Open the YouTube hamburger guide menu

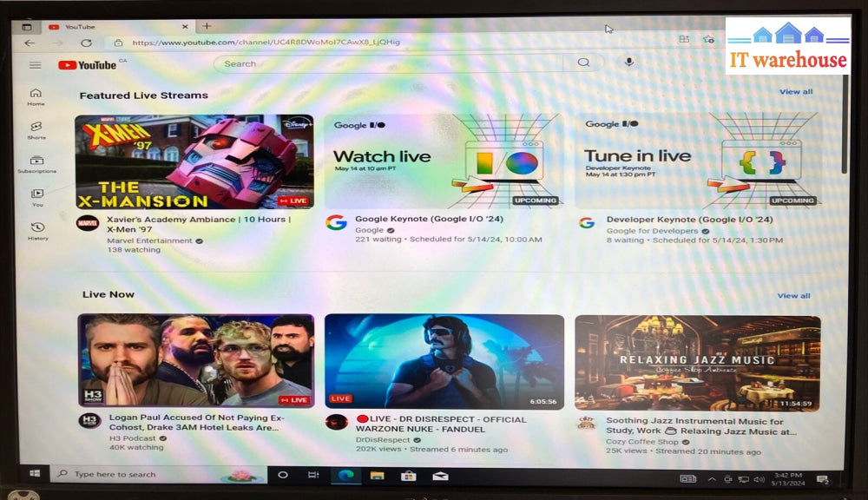click(x=35, y=65)
